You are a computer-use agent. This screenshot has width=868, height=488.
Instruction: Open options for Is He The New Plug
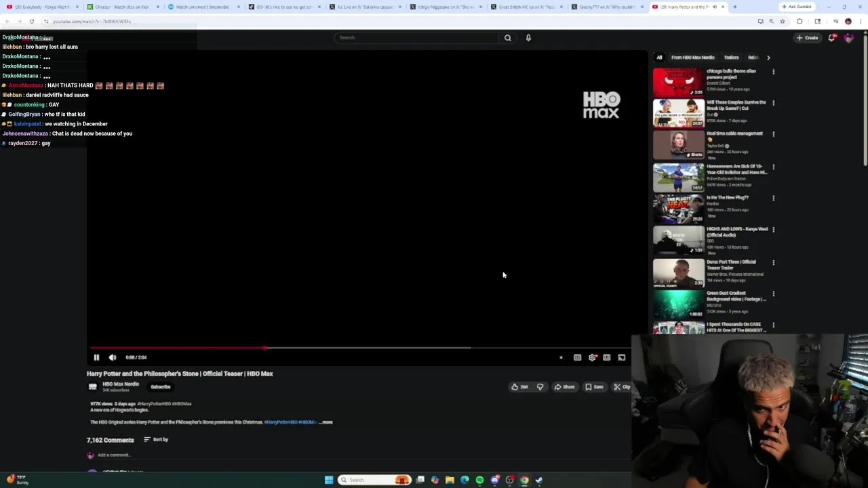tap(773, 198)
